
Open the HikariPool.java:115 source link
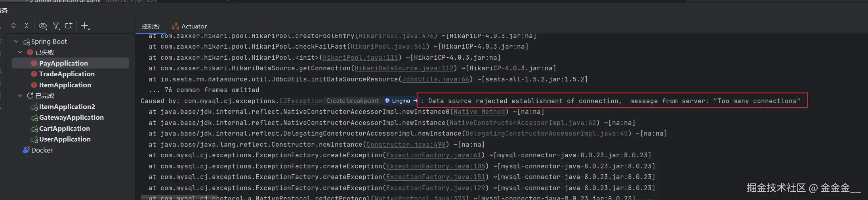click(361, 57)
